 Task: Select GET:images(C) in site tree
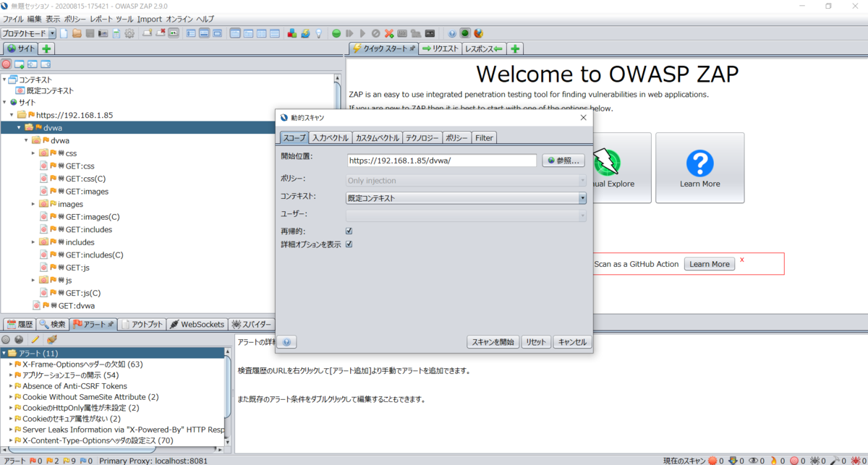(x=93, y=217)
